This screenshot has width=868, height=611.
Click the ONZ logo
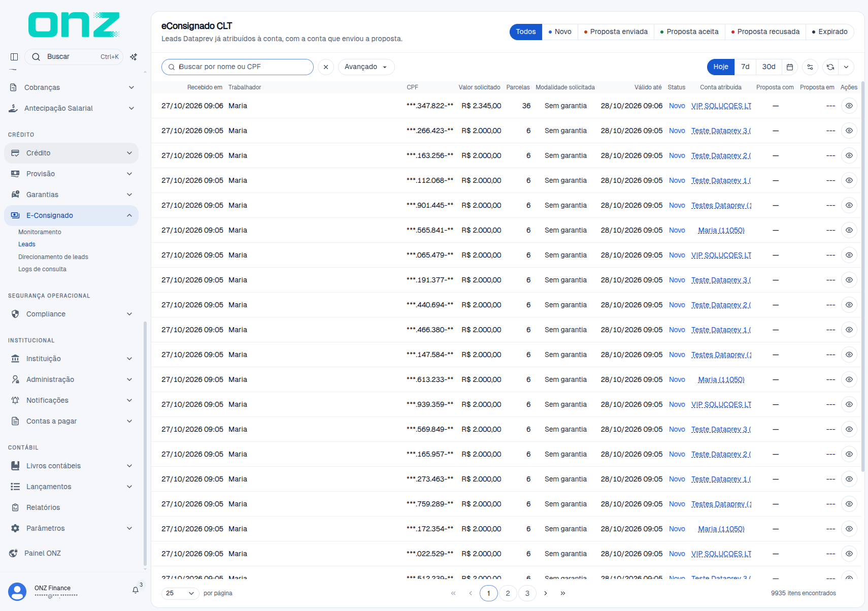(x=74, y=25)
